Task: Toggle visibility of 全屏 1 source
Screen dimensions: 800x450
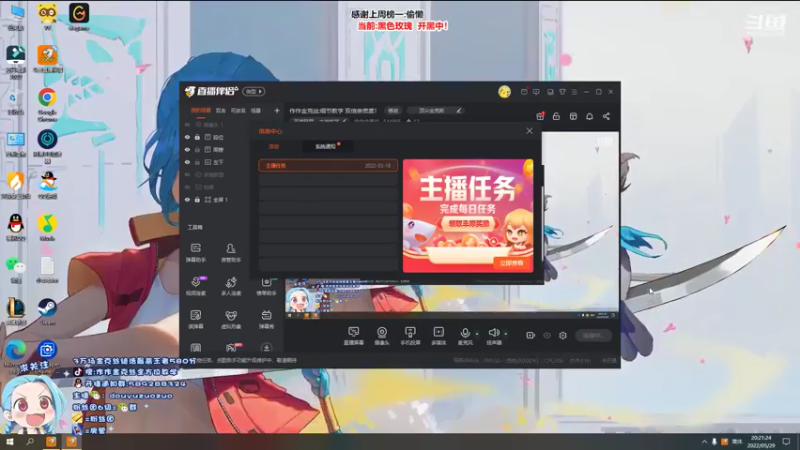Action: pos(187,199)
